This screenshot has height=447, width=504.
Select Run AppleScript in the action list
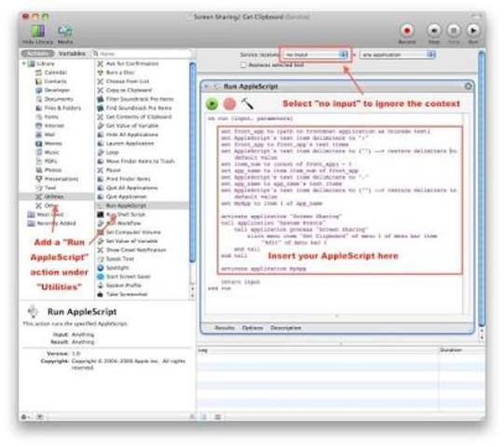coord(142,206)
